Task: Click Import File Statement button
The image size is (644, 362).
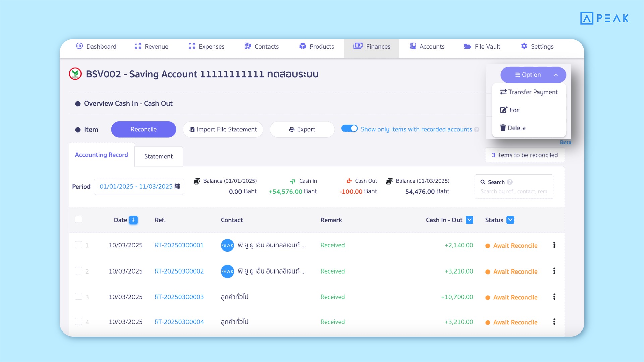Action: 223,129
